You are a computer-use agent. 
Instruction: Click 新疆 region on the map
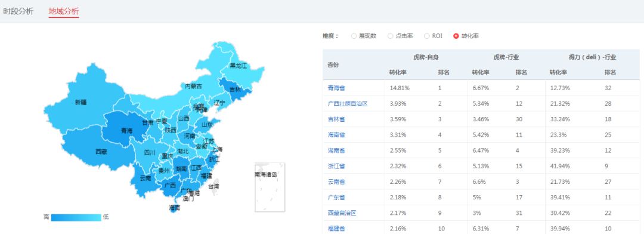click(x=80, y=103)
